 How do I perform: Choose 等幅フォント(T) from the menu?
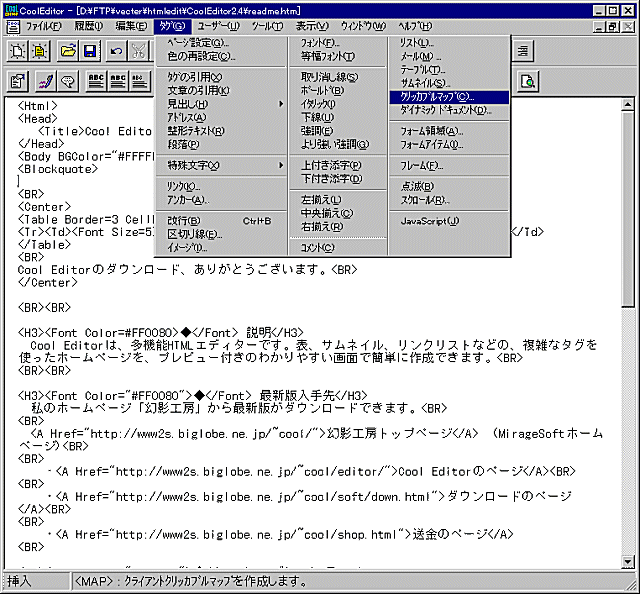(338, 56)
